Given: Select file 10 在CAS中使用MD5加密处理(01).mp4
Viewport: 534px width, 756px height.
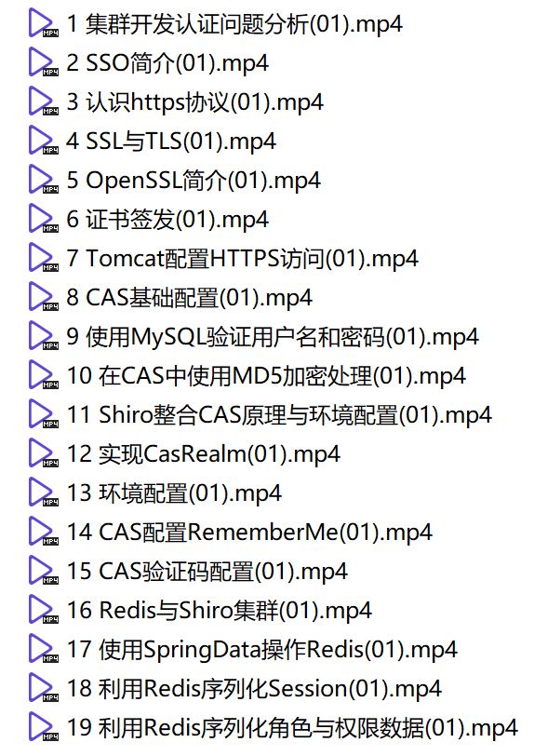Looking at the screenshot, I should [x=266, y=376].
